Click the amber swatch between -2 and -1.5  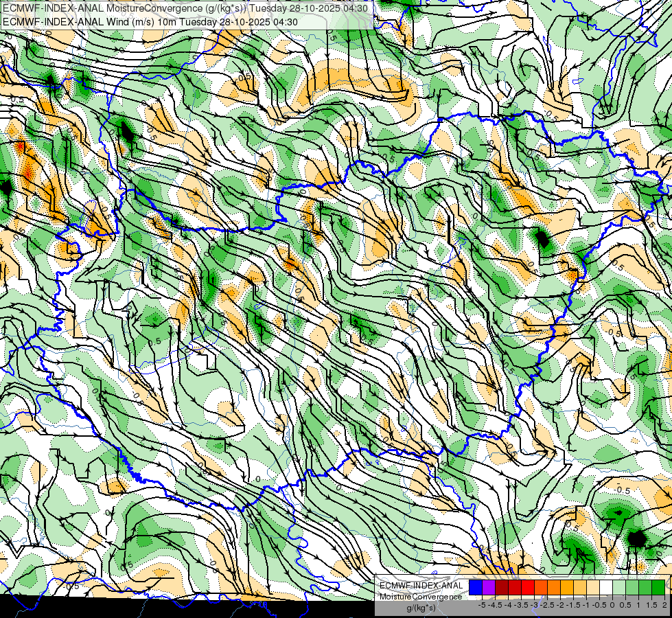(x=567, y=587)
